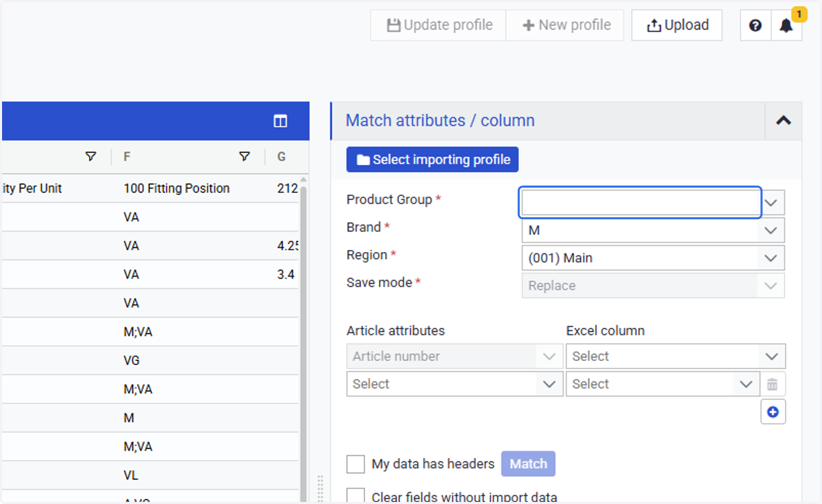
Task: Click the help question mark icon
Action: pos(756,25)
